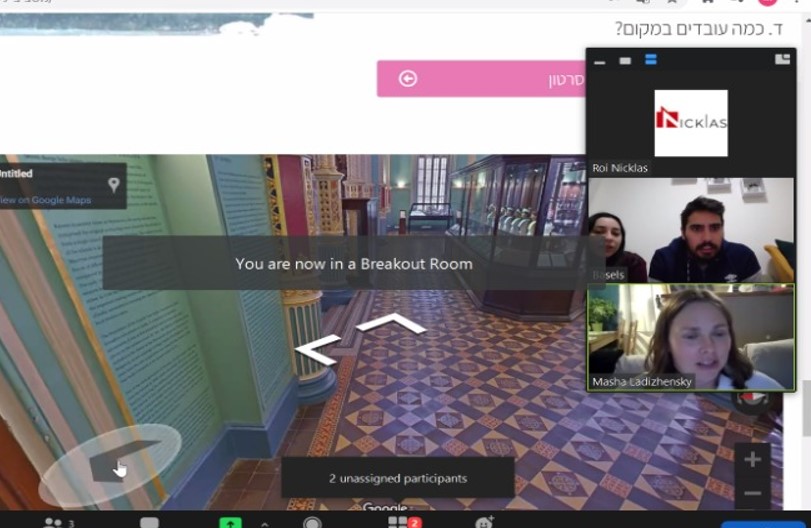
Task: Click the pink Hebrew button with back arrow
Action: [x=482, y=79]
